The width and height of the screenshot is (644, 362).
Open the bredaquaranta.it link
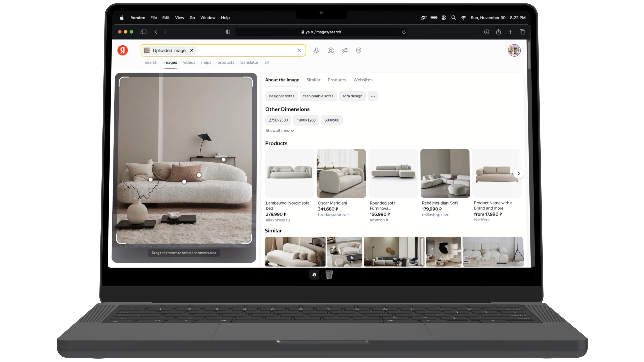point(334,215)
